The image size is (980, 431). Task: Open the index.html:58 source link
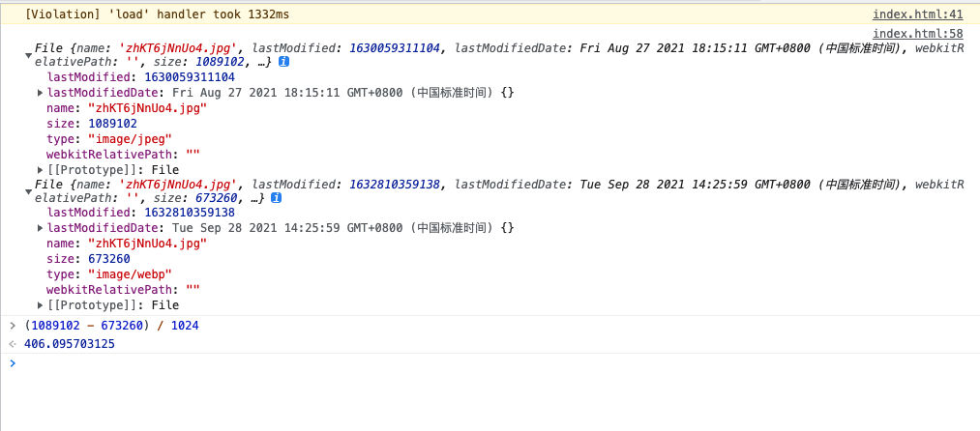[x=917, y=34]
